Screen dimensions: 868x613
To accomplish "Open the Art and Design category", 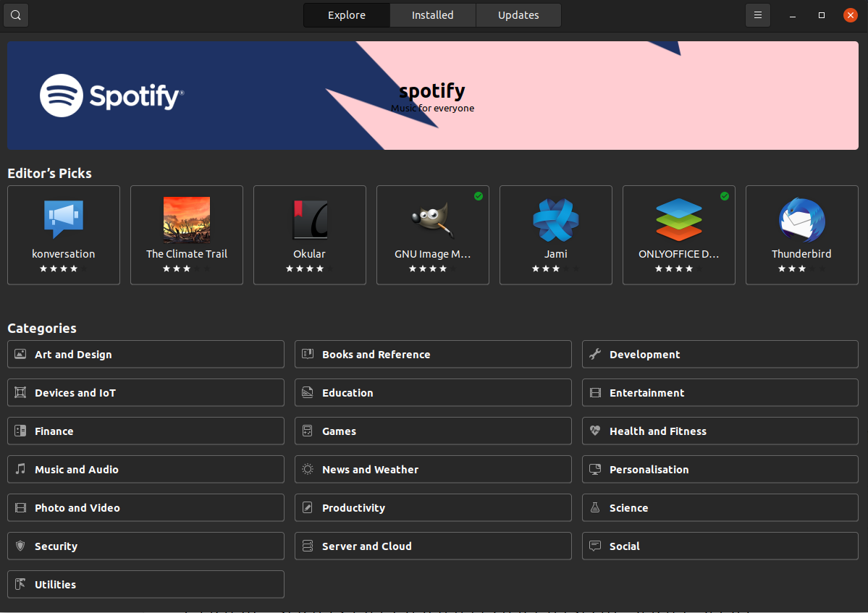I will point(146,354).
